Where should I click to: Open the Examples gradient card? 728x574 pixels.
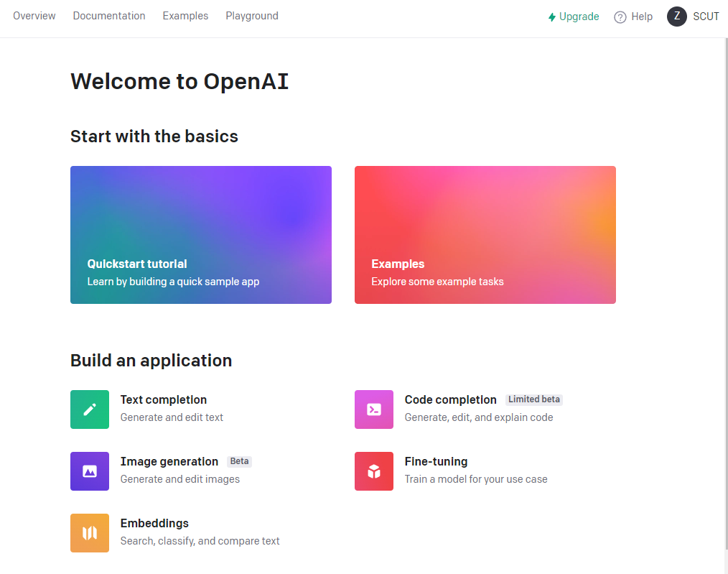click(485, 235)
